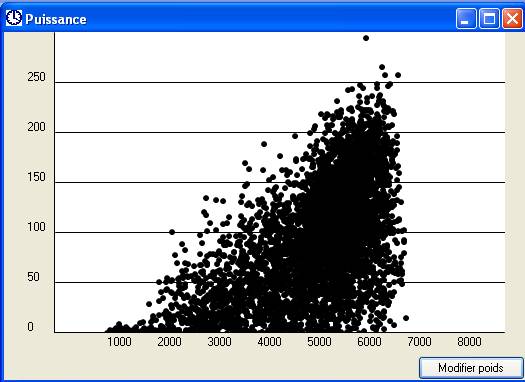Click the 5000 label on the horizontal axis
The image size is (525, 382).
click(x=319, y=342)
